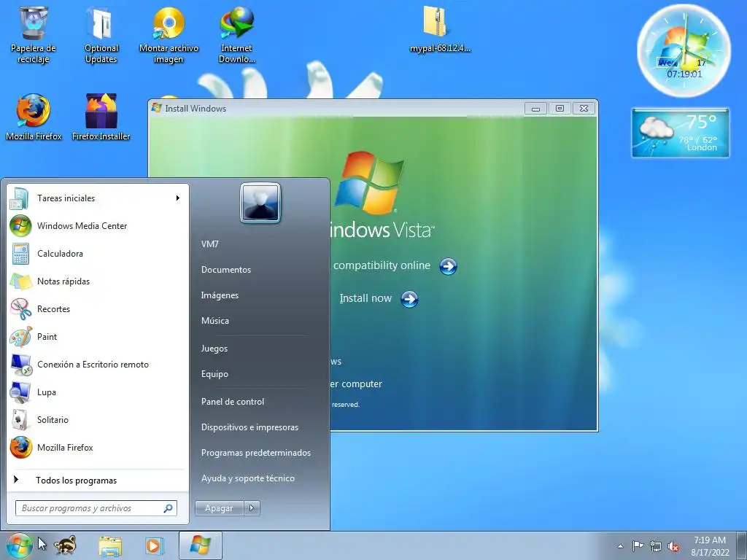
Task: Click Install now text in Install Windows
Action: [x=365, y=298]
